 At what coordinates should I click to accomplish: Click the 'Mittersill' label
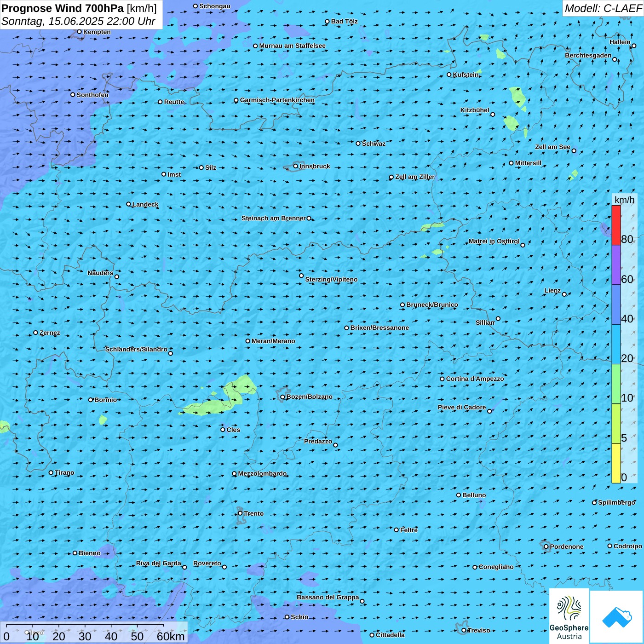[x=529, y=163]
